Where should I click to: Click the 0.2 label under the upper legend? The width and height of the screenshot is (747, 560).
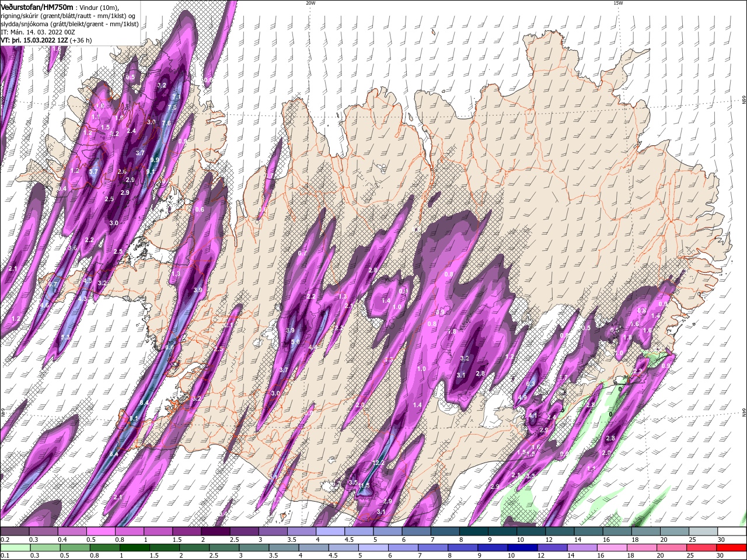[x=4, y=540]
